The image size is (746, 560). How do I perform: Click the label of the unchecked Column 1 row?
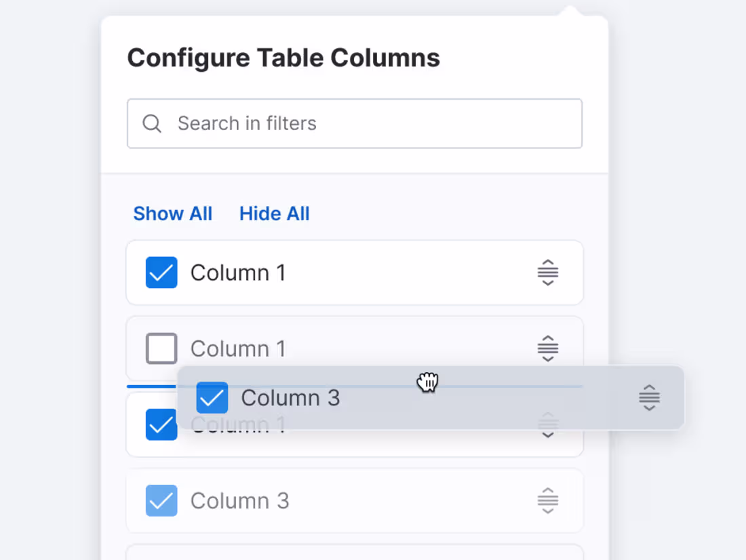[238, 348]
